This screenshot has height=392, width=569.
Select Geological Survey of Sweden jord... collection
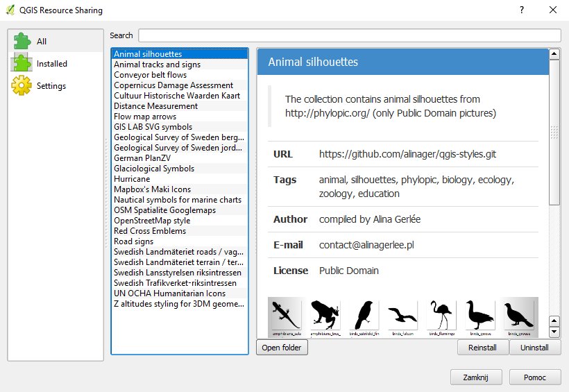click(180, 148)
